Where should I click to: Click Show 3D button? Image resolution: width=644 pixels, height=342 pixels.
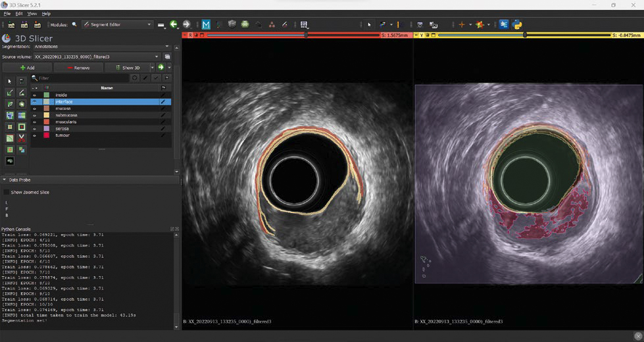click(x=127, y=68)
